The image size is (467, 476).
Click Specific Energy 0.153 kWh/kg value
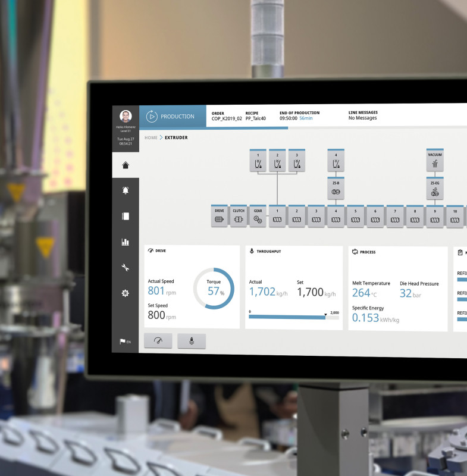(375, 318)
